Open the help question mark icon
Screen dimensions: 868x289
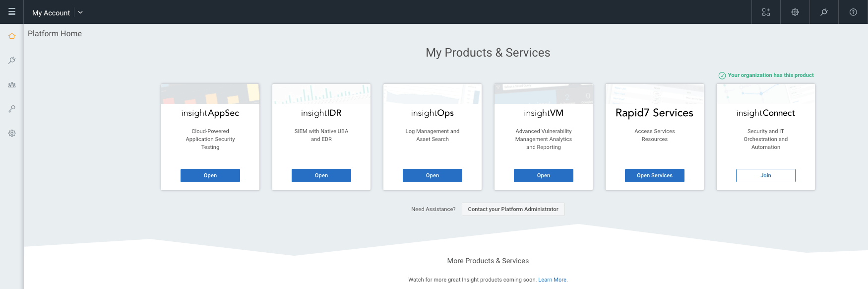click(853, 12)
